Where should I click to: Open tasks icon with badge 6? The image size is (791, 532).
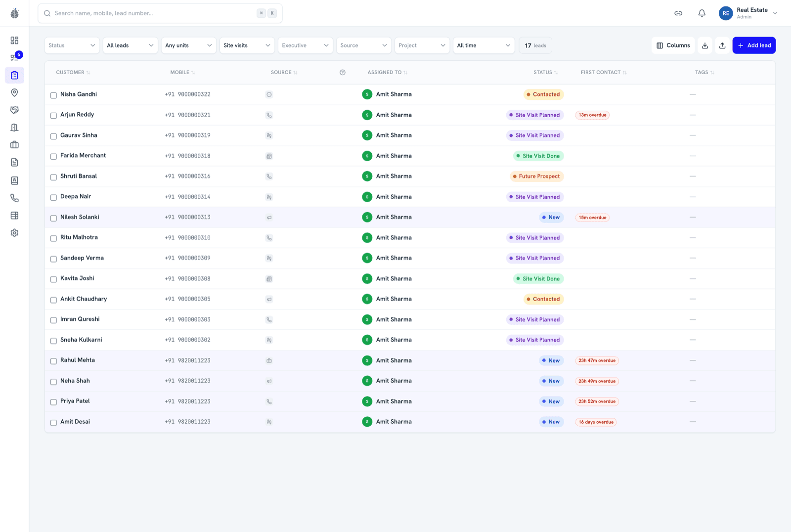(14, 57)
